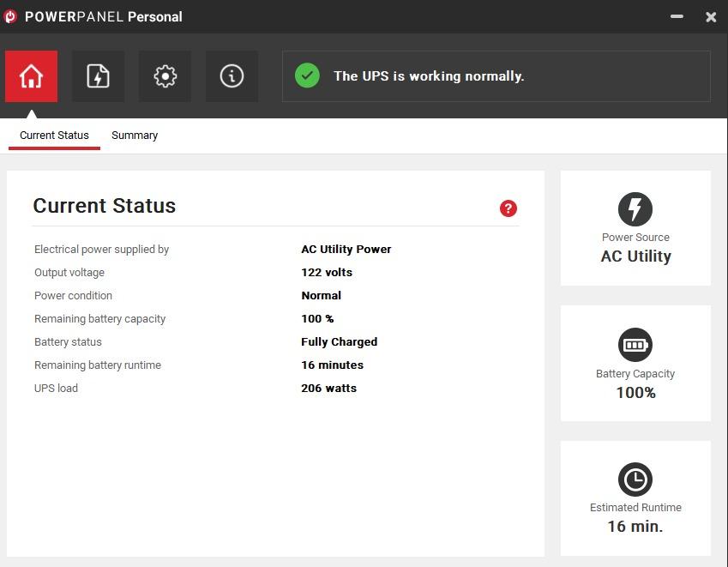This screenshot has height=567, width=728.
Task: Open the settings gear configuration page
Action: pos(165,76)
